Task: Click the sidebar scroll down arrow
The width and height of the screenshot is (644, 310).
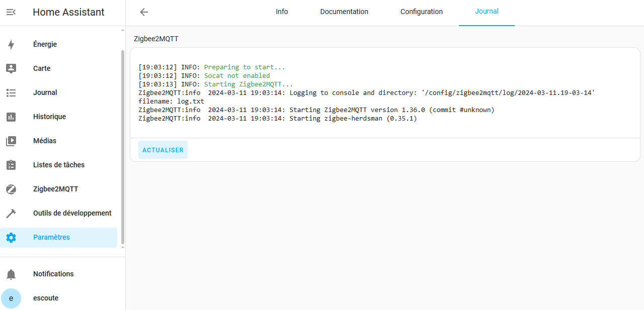Action: [123, 247]
